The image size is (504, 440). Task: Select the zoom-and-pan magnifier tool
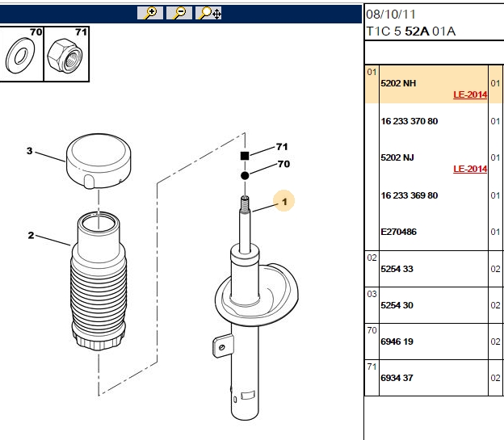point(208,13)
